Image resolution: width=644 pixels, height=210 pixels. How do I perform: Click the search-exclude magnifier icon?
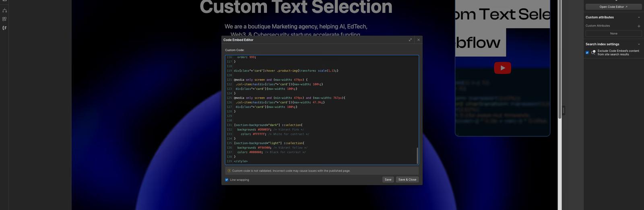coord(593,52)
